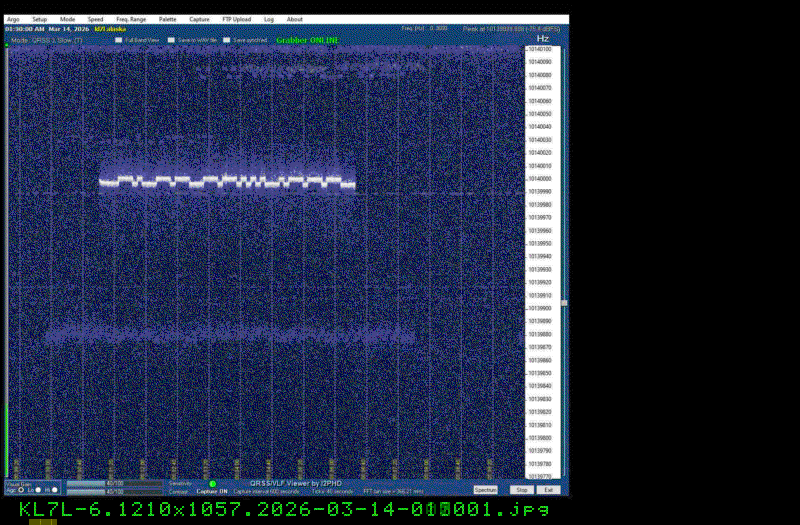
Task: Open the Log menu
Action: tap(269, 19)
